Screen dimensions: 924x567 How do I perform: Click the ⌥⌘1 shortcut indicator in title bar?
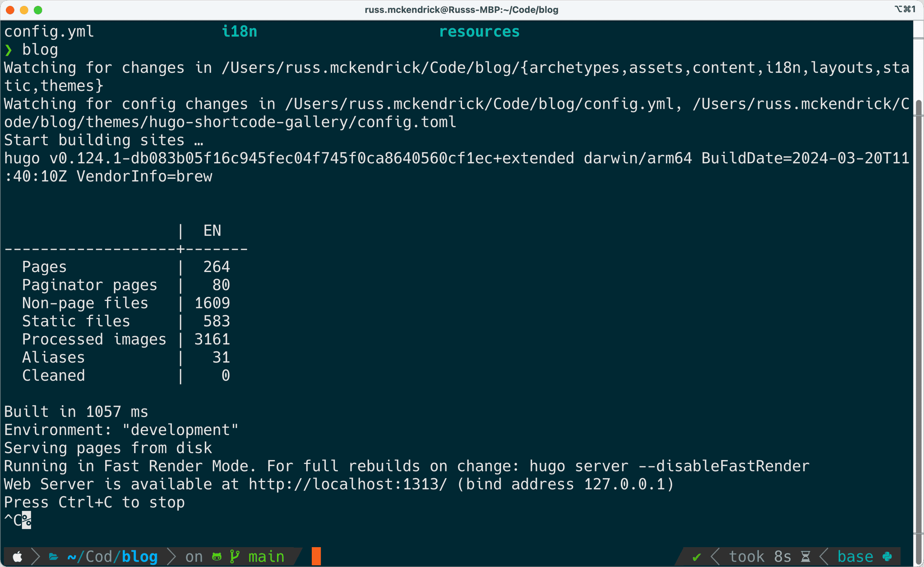904,9
